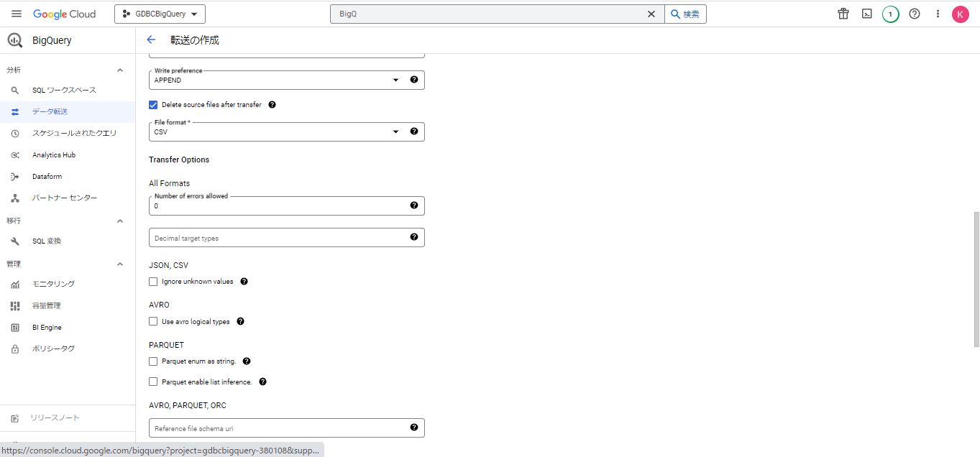Viewport: 980px width, 457px height.
Task: Click help icon next to Write preference
Action: pos(414,80)
